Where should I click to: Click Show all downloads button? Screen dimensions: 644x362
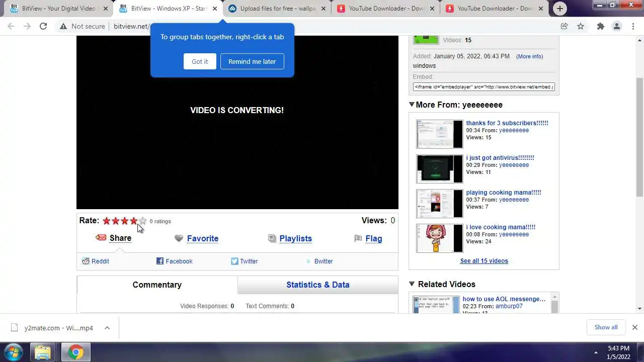point(606,327)
